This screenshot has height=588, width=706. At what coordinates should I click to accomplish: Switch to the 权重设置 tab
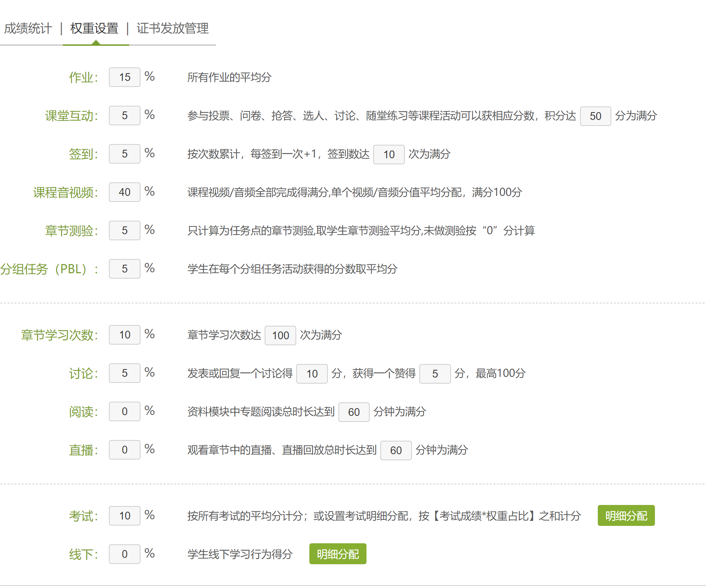pos(94,28)
